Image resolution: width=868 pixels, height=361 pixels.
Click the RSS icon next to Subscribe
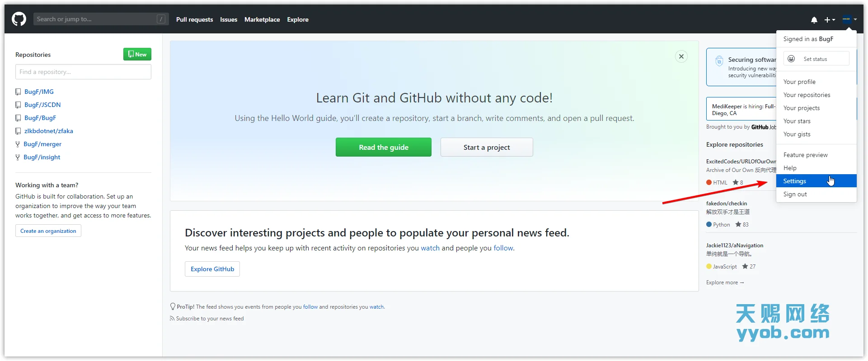[x=172, y=319]
